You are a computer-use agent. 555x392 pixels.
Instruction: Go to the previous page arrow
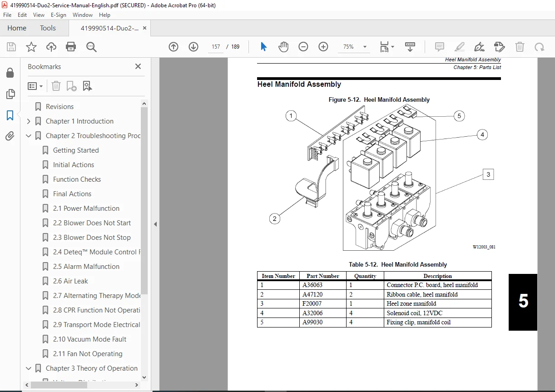tap(173, 47)
